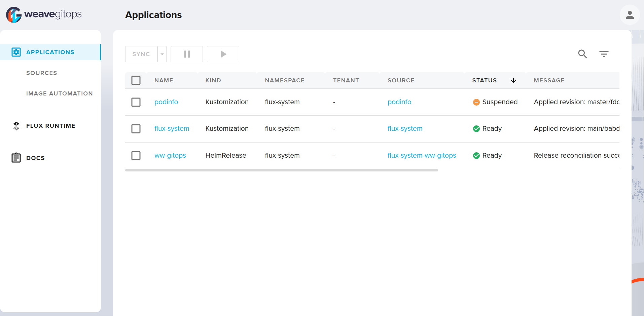Sort table by Namespace column

(285, 80)
